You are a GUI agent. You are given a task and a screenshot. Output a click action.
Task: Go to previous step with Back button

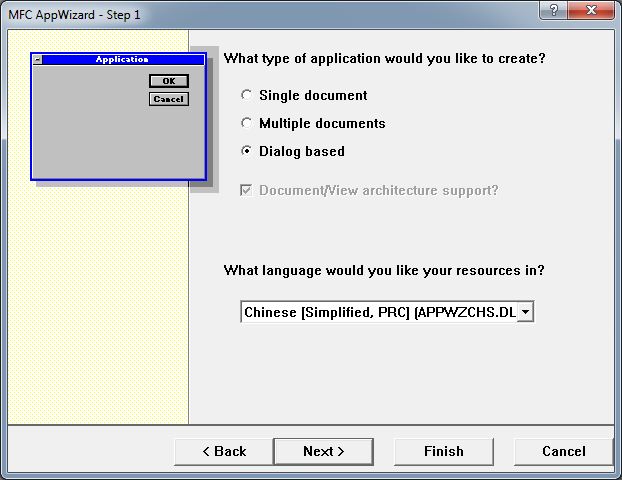(x=223, y=451)
